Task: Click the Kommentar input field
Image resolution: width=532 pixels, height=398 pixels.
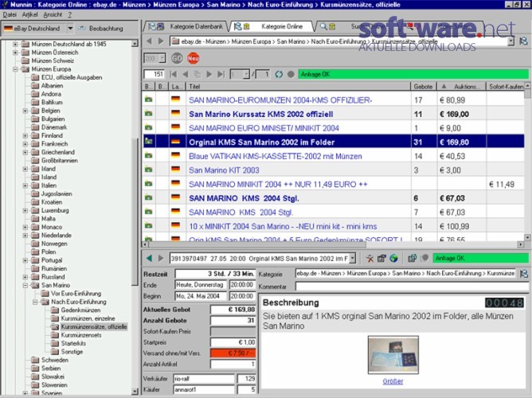Action: 412,287
